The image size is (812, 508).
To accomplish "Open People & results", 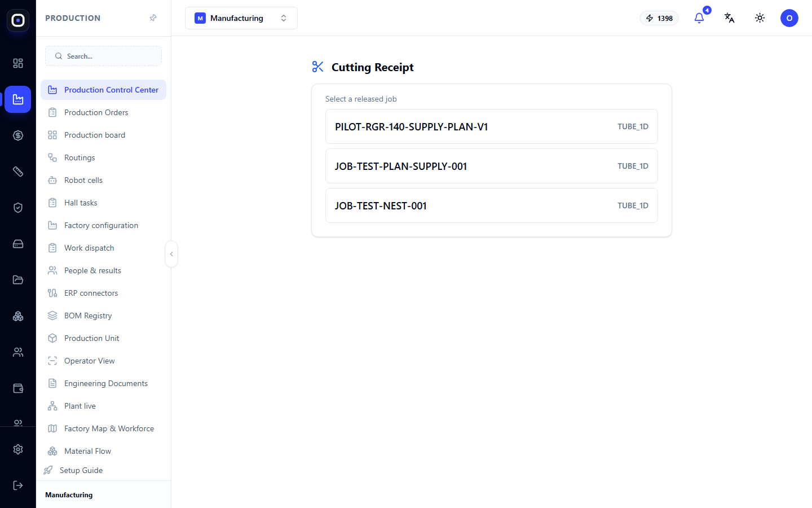I will coord(103,270).
